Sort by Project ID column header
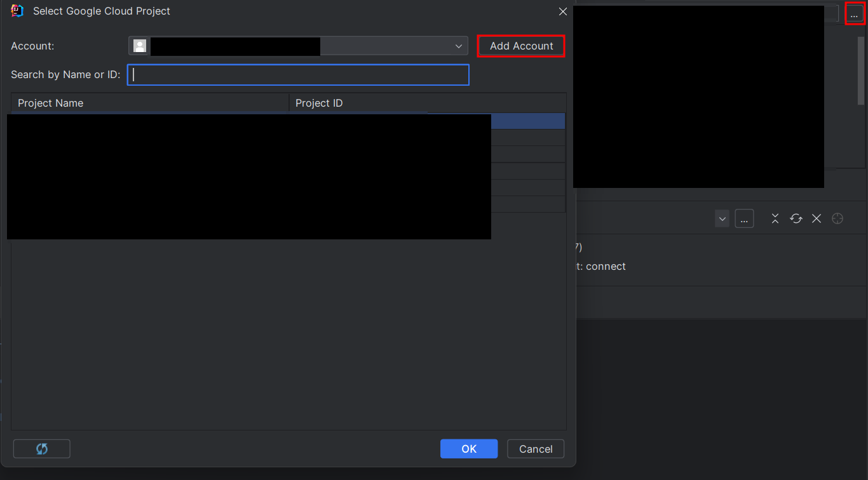This screenshot has height=480, width=868. coord(428,103)
